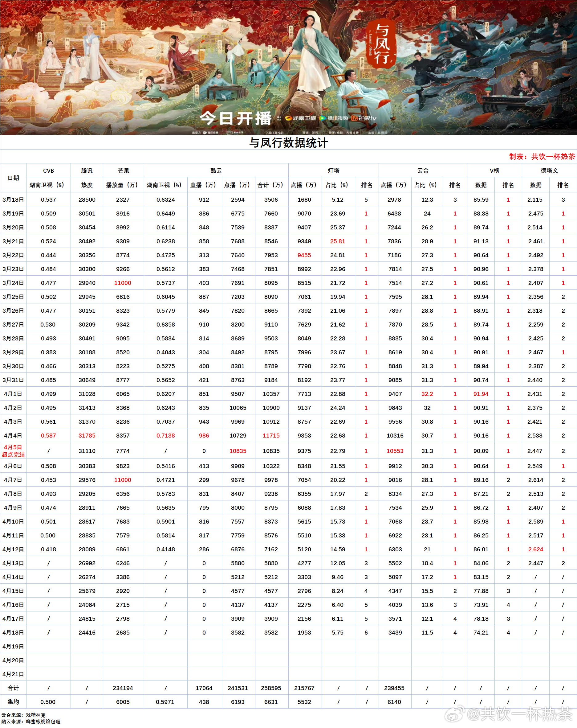The width and height of the screenshot is (577, 728).
Task: Click the red 与凤行 title seal on poster
Action: [x=382, y=44]
